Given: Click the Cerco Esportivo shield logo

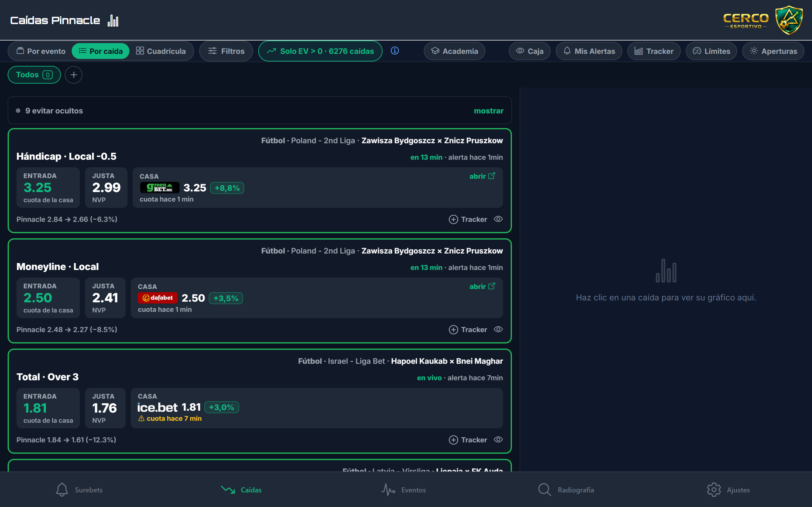Looking at the screenshot, I should pyautogui.click(x=789, y=20).
